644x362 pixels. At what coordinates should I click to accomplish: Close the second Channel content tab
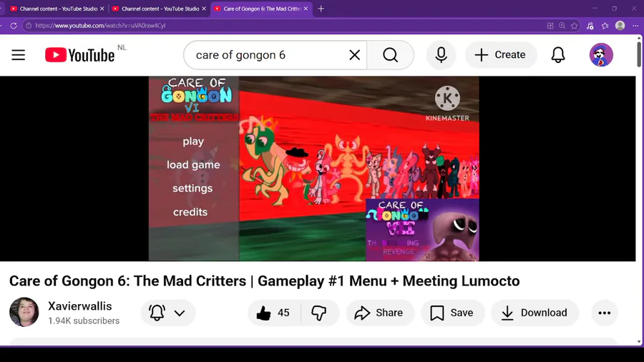204,9
